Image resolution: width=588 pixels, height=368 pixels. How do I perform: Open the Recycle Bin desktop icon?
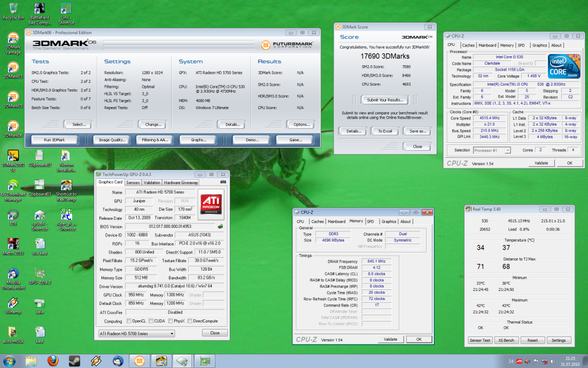[x=13, y=11]
